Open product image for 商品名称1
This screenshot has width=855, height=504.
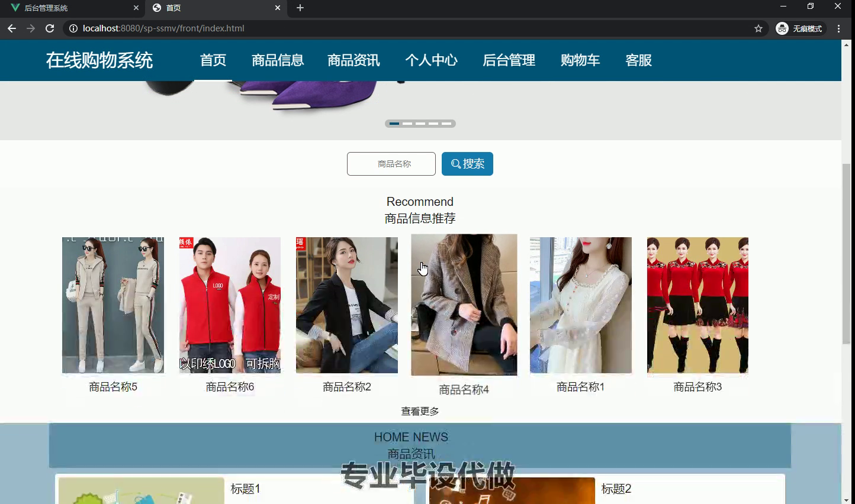pyautogui.click(x=581, y=305)
